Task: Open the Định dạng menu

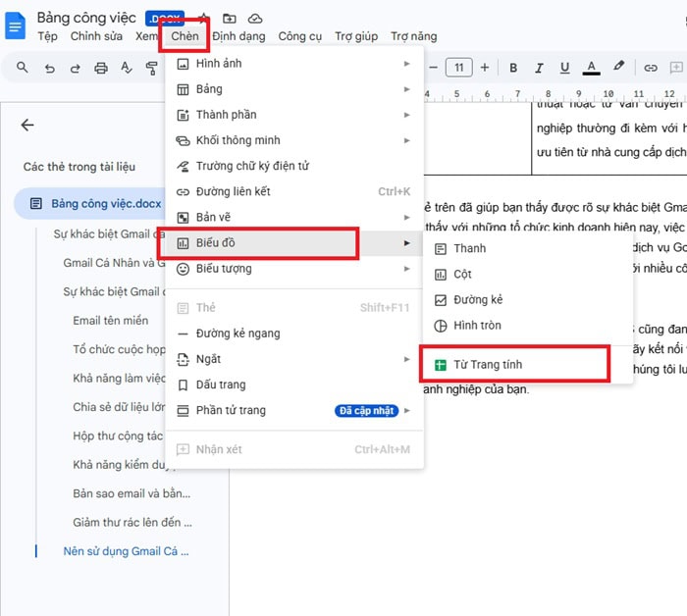Action: tap(238, 36)
